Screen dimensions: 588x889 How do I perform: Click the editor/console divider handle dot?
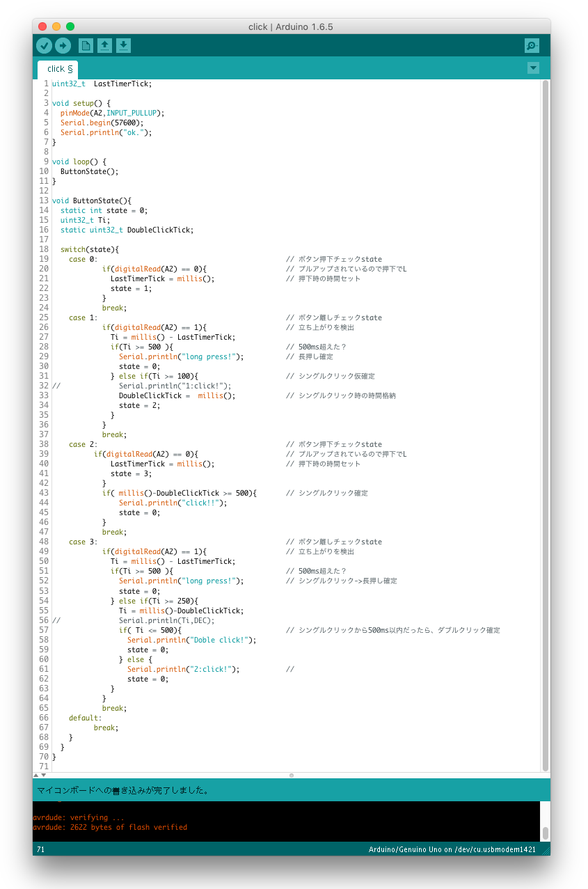(292, 775)
